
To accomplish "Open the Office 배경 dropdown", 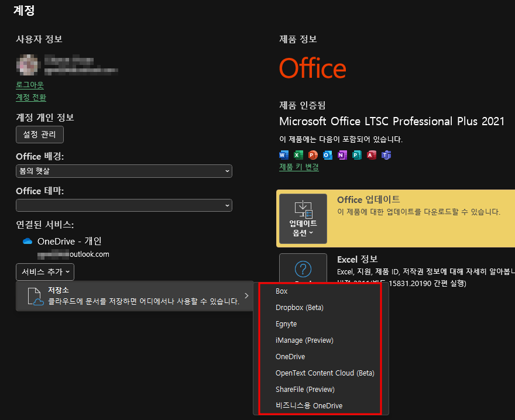I will tap(124, 171).
